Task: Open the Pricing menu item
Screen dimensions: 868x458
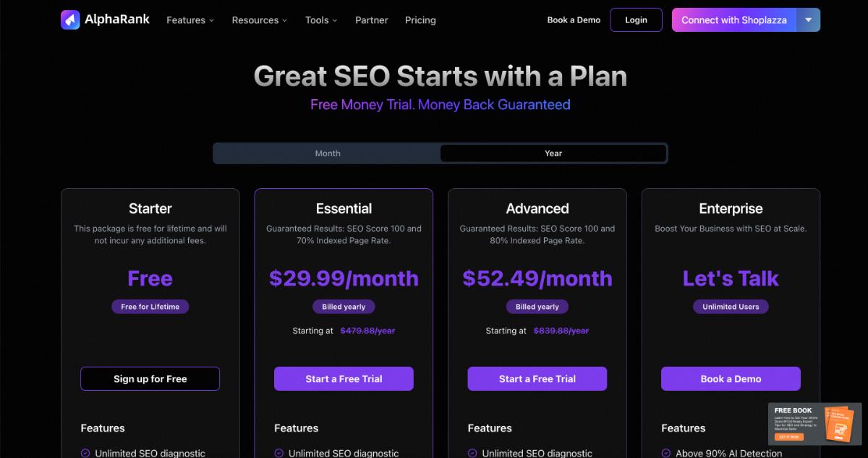Action: (420, 20)
